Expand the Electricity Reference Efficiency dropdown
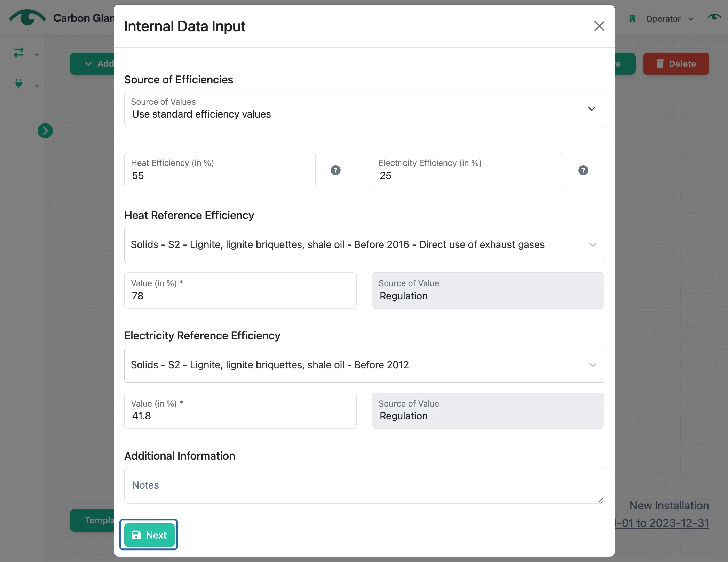 (593, 365)
